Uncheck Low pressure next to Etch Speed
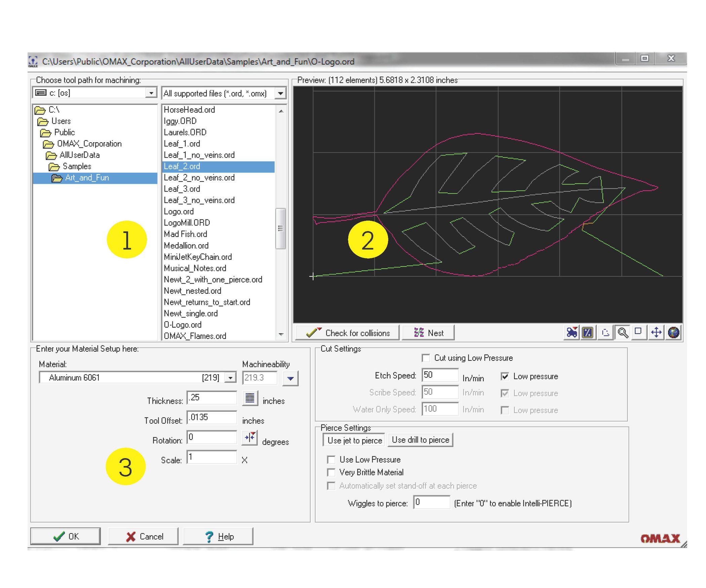The width and height of the screenshot is (706, 588). (505, 377)
